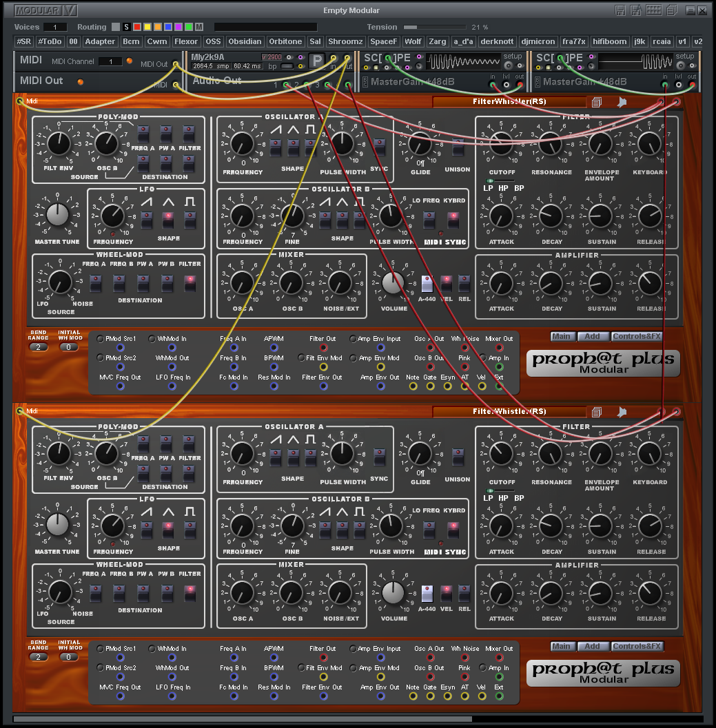716x728 pixels.
Task: Click the duplicate icon on FilterWhistler(RS) header
Action: coord(597,101)
